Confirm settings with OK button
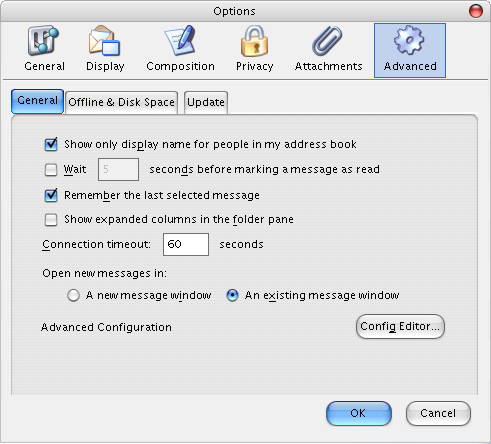The image size is (491, 444). tap(359, 413)
